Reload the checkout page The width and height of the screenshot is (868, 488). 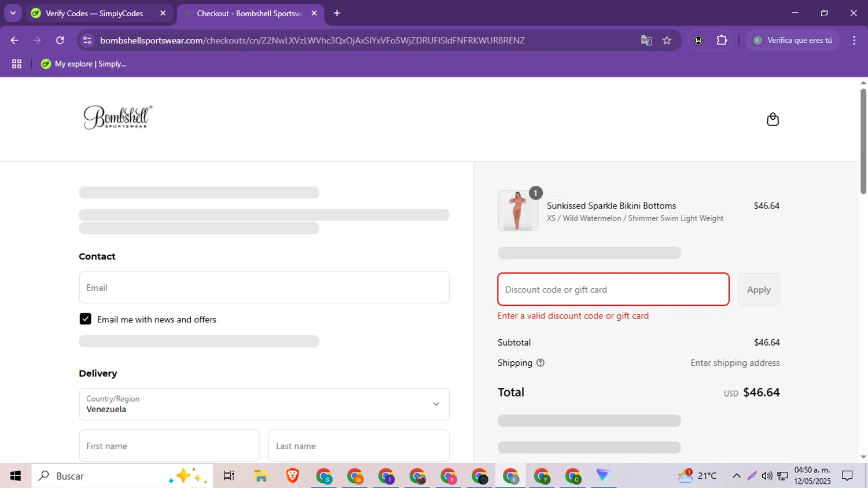click(x=60, y=41)
